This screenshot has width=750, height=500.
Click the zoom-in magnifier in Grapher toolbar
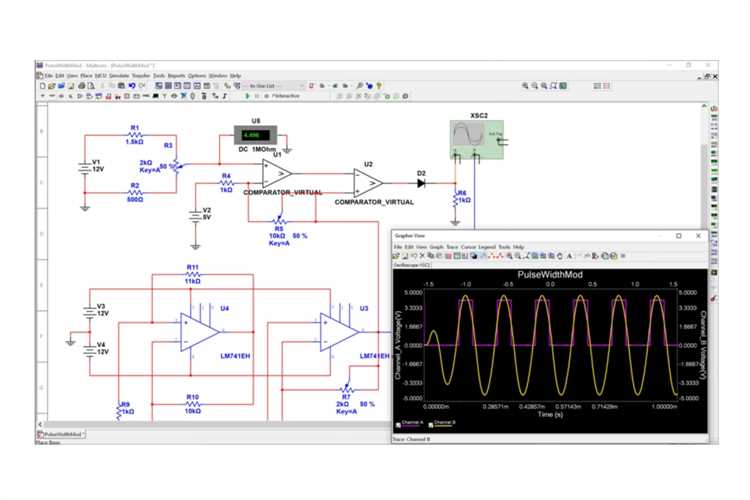(510, 256)
